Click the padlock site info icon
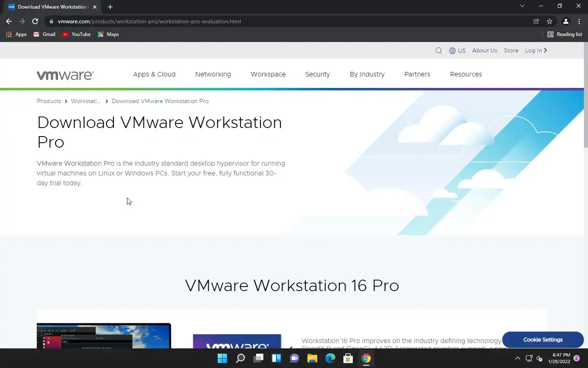Image resolution: width=588 pixels, height=368 pixels. point(51,21)
